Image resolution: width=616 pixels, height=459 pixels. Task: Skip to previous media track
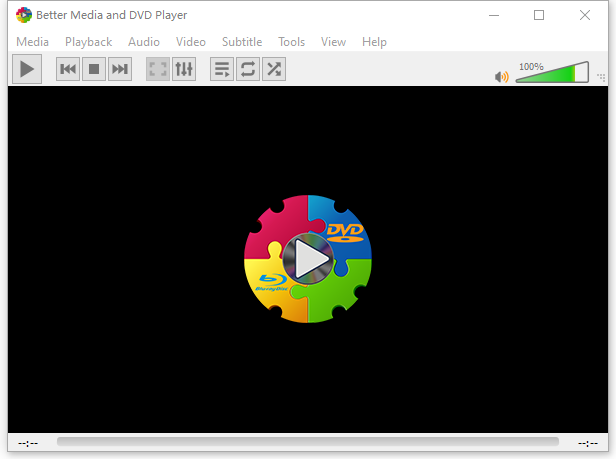68,69
